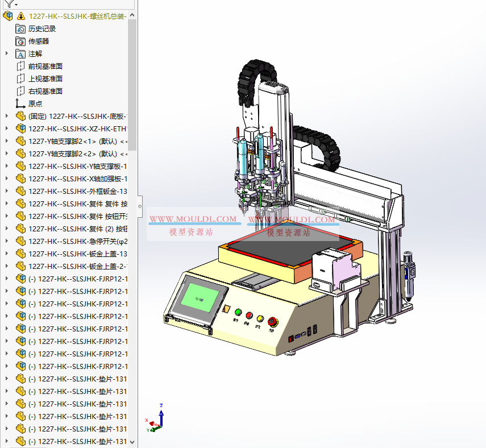Click the assembly icon beside 螺丝机总装

(x=7, y=16)
